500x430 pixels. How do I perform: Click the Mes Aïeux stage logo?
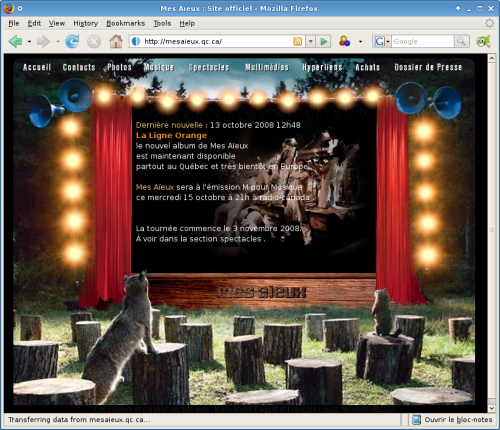click(261, 292)
